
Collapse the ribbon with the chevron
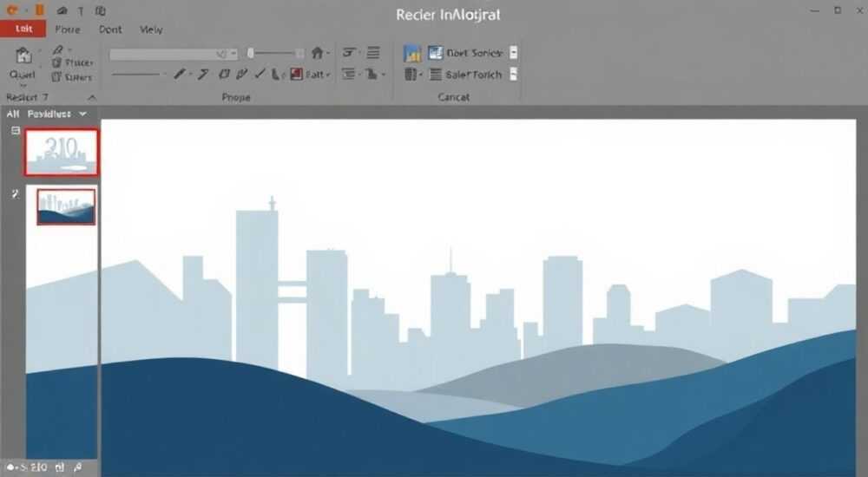tap(92, 97)
